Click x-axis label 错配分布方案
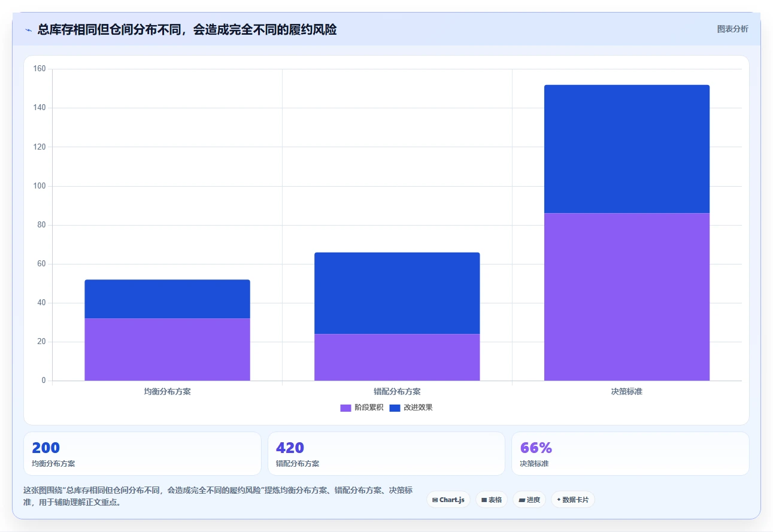The width and height of the screenshot is (773, 532). point(397,392)
